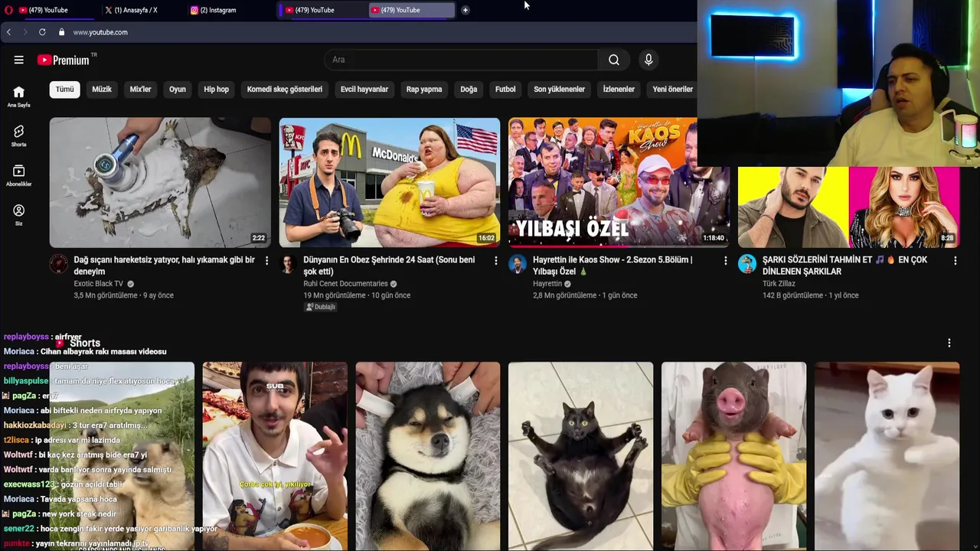Open the marmot carpet-washing video thumbnail
The image size is (980, 551).
tap(160, 182)
